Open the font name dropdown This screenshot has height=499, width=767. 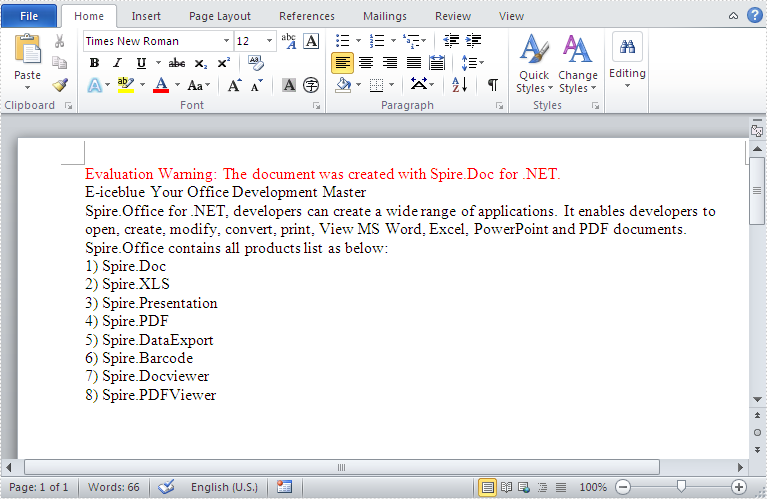(x=226, y=41)
